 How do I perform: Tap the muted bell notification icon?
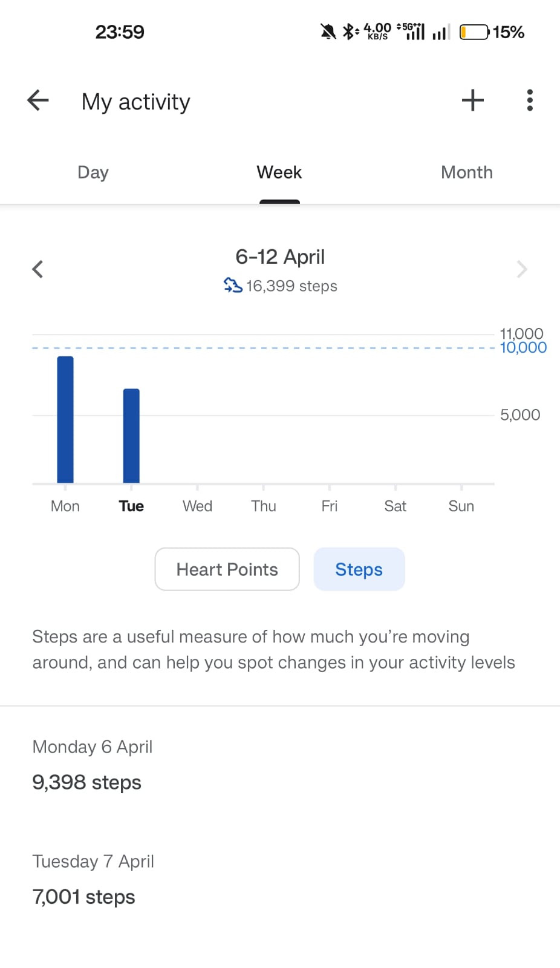[328, 31]
